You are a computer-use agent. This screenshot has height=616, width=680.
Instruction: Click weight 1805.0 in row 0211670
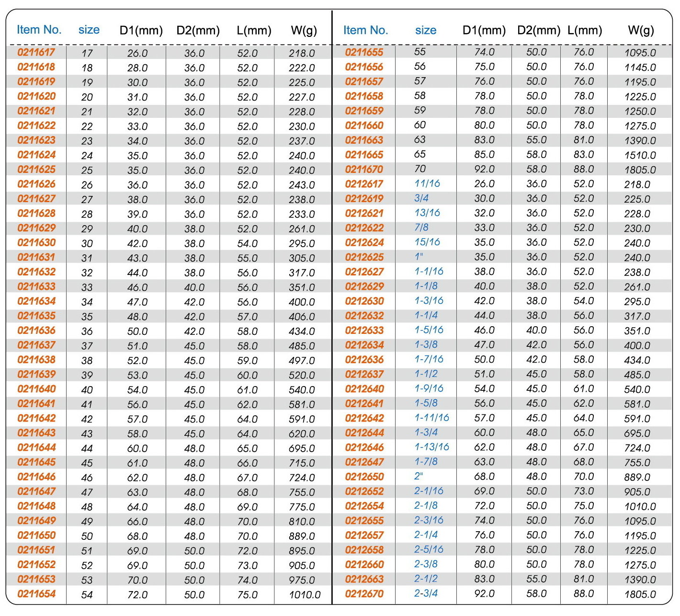tap(640, 170)
